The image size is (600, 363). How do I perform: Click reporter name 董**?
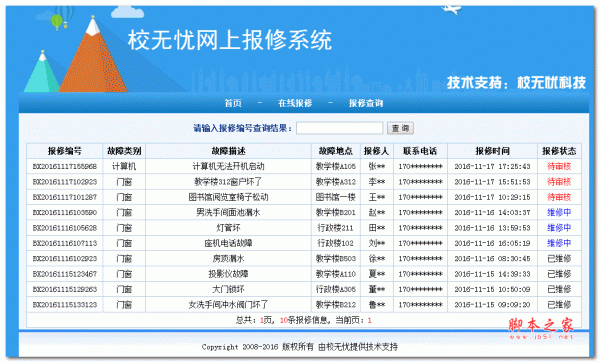377,289
